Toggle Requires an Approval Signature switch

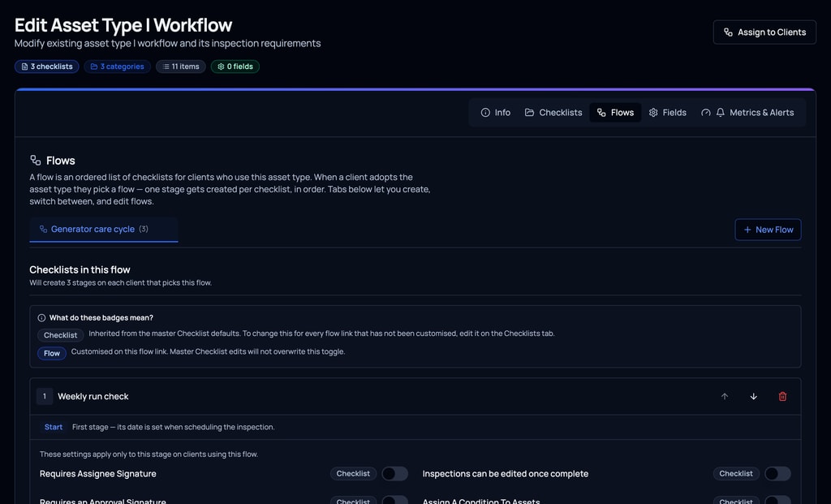click(x=395, y=500)
